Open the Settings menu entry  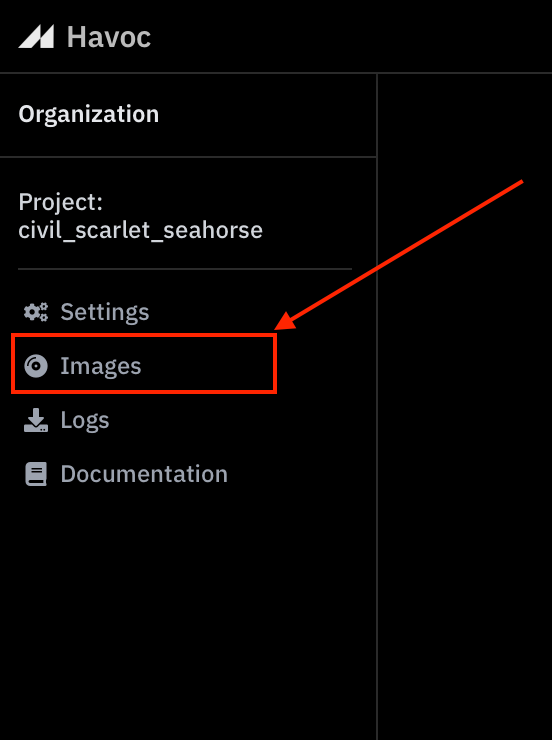pyautogui.click(x=105, y=312)
